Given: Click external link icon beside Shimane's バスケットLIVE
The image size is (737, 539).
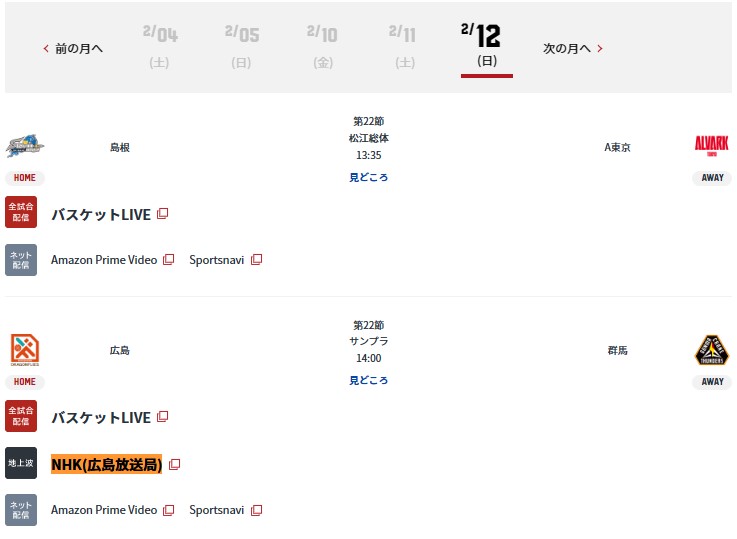Looking at the screenshot, I should tap(163, 214).
